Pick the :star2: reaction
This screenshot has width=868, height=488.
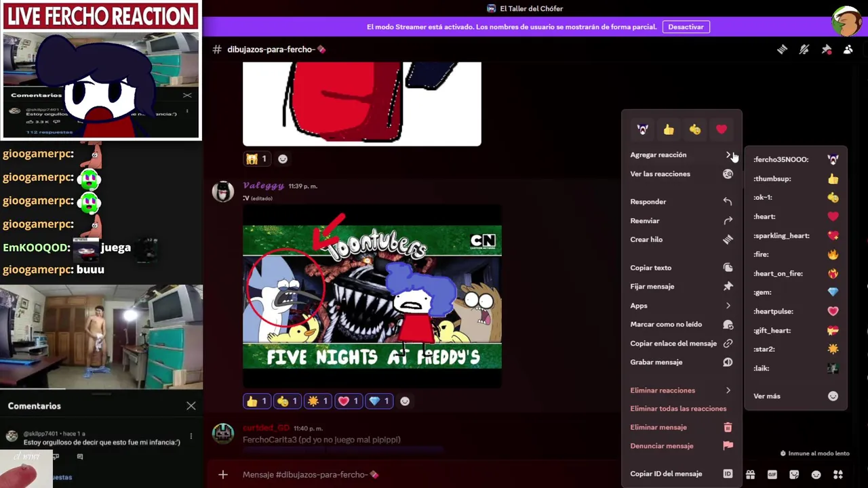(795, 349)
